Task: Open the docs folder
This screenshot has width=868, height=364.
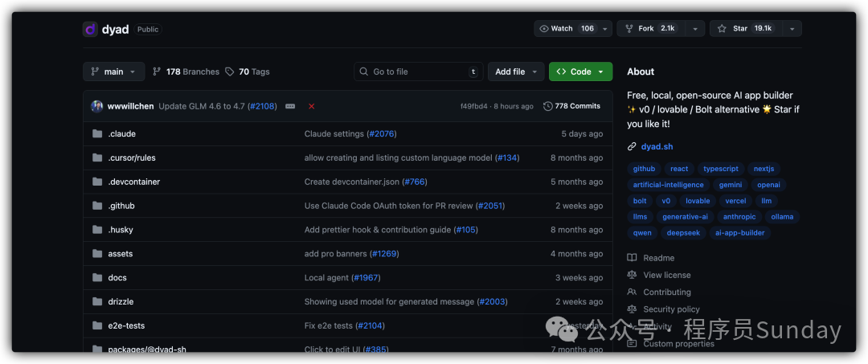Action: coord(117,278)
